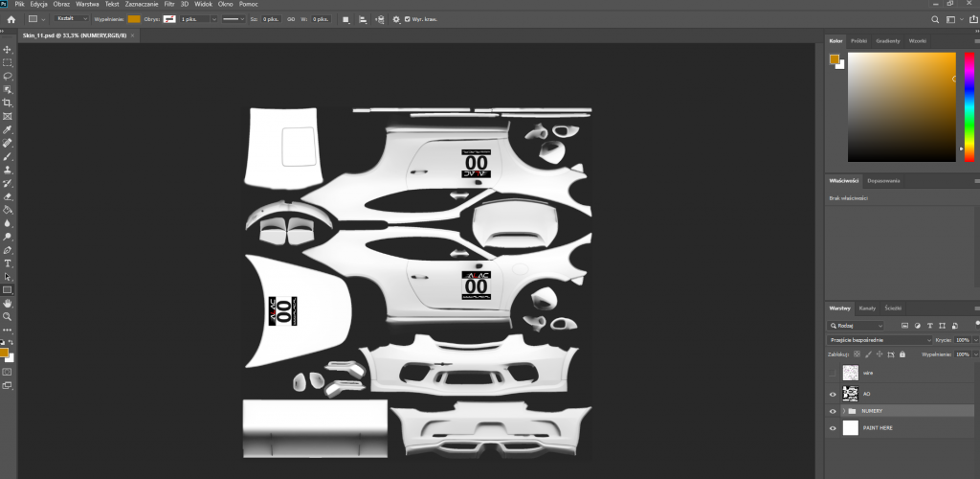Viewport: 980px width, 479px height.
Task: Select the Move tool
Action: point(8,50)
